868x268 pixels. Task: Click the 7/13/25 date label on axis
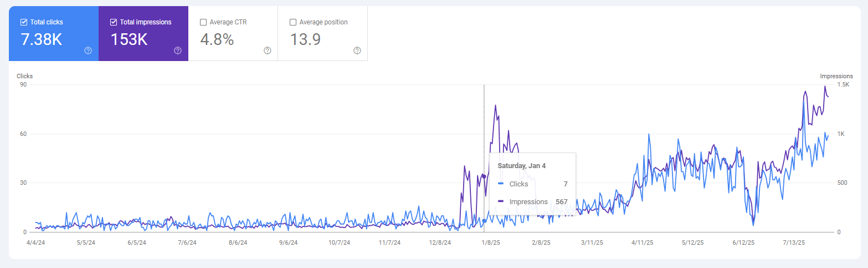point(793,243)
